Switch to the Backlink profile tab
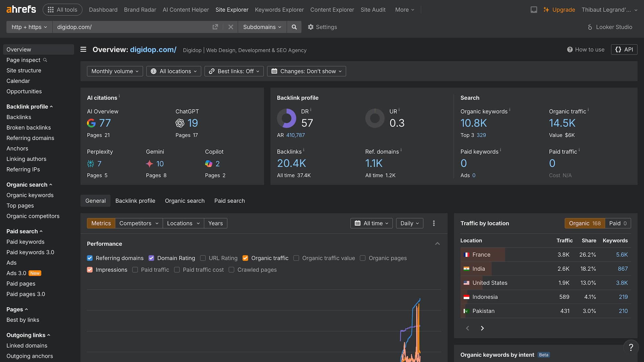This screenshot has height=362, width=644. (135, 201)
